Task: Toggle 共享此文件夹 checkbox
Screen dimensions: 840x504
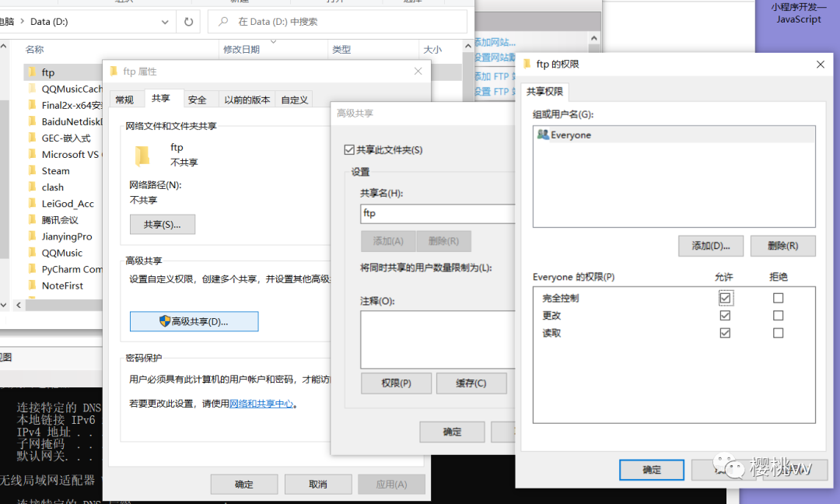Action: [349, 149]
